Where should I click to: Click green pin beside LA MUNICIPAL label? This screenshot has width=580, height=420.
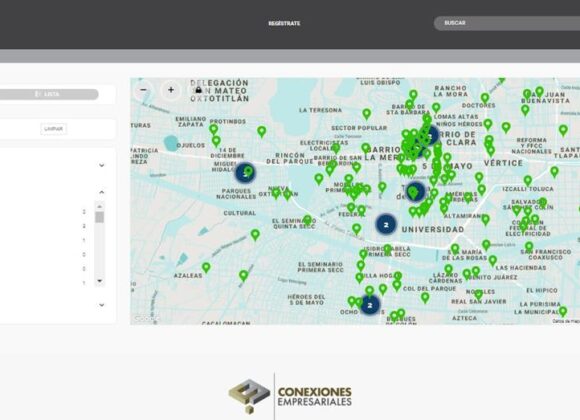(x=563, y=311)
